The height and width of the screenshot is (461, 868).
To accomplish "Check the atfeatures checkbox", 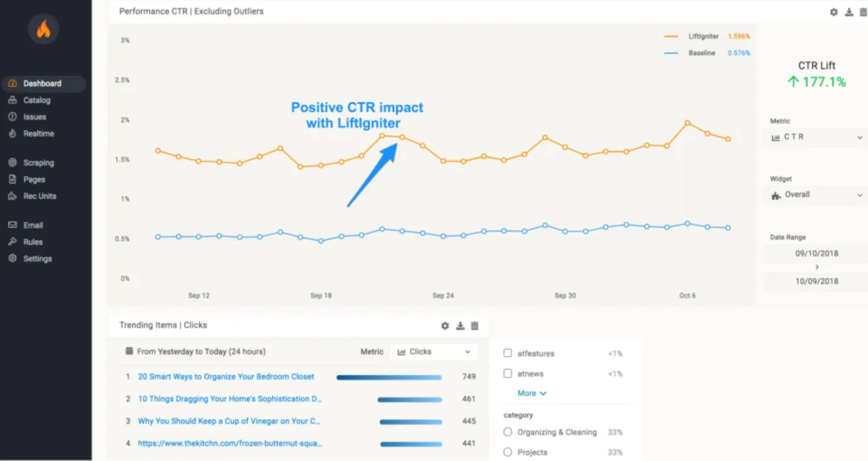I will 508,353.
